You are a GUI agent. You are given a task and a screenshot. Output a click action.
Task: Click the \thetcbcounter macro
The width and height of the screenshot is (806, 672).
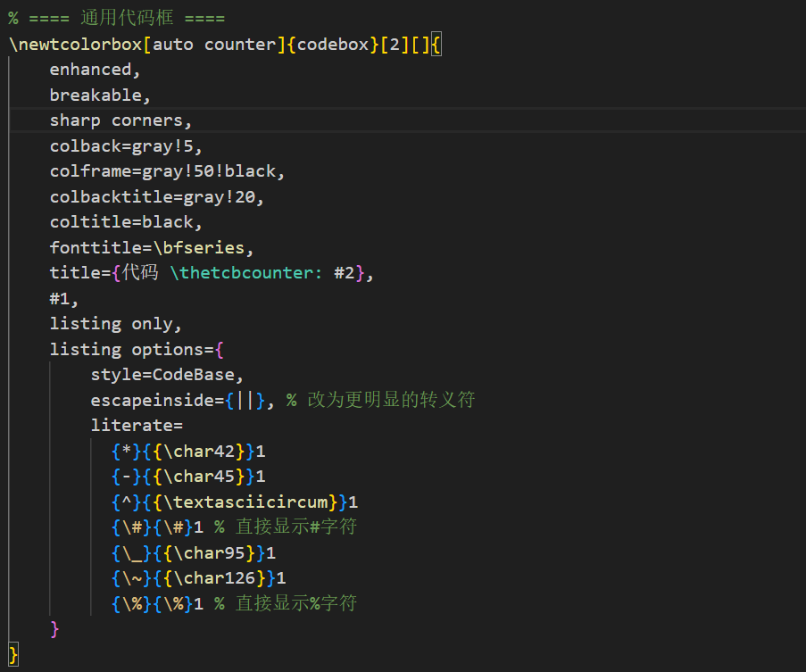coord(246,273)
